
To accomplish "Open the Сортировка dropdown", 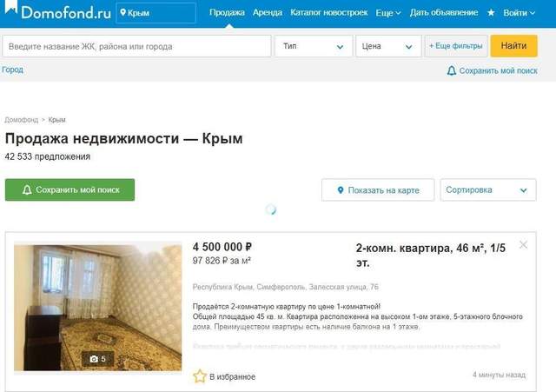I will pyautogui.click(x=488, y=190).
